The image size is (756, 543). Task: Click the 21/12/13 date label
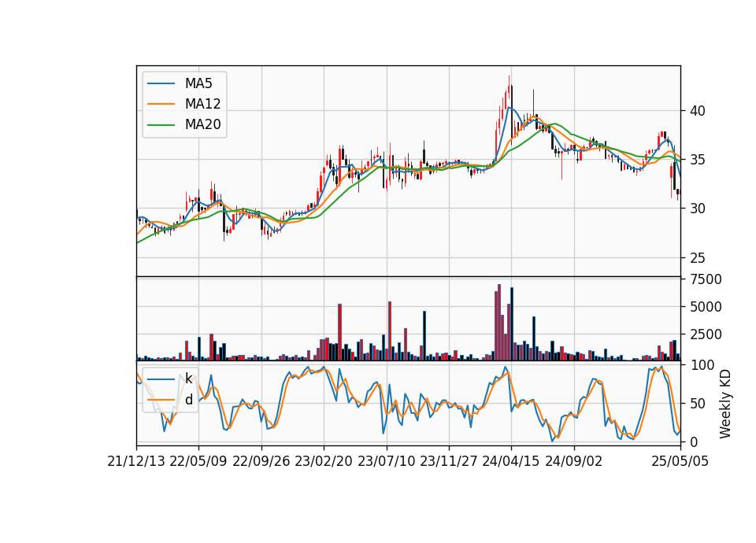[136, 462]
